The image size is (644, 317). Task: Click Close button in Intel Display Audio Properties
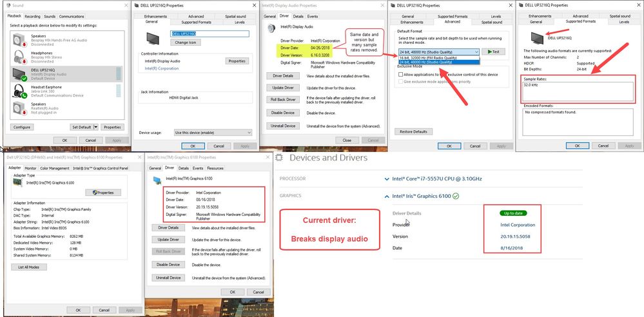(347, 140)
